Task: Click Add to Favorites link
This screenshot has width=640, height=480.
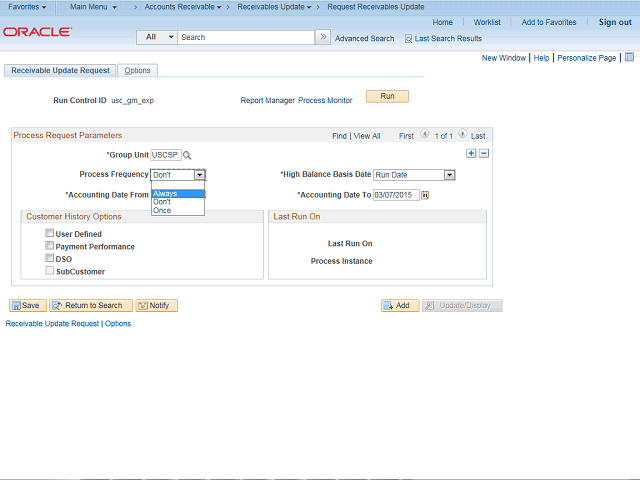Action: 549,22
